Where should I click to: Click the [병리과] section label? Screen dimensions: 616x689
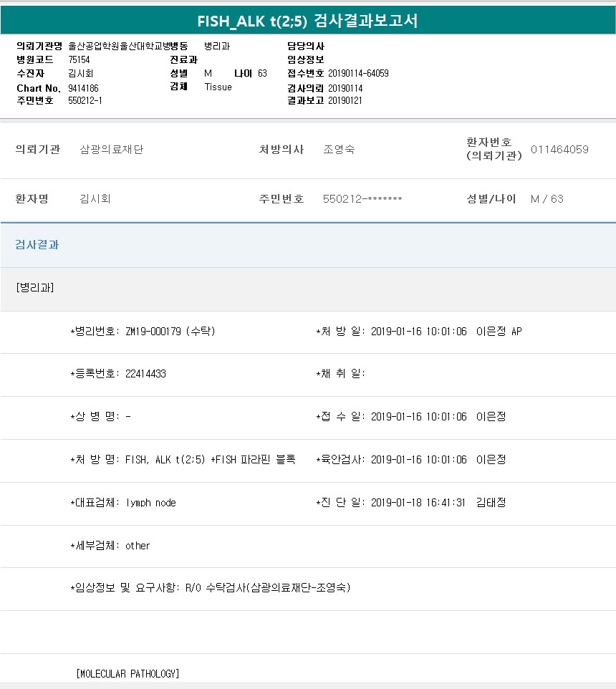tap(34, 287)
